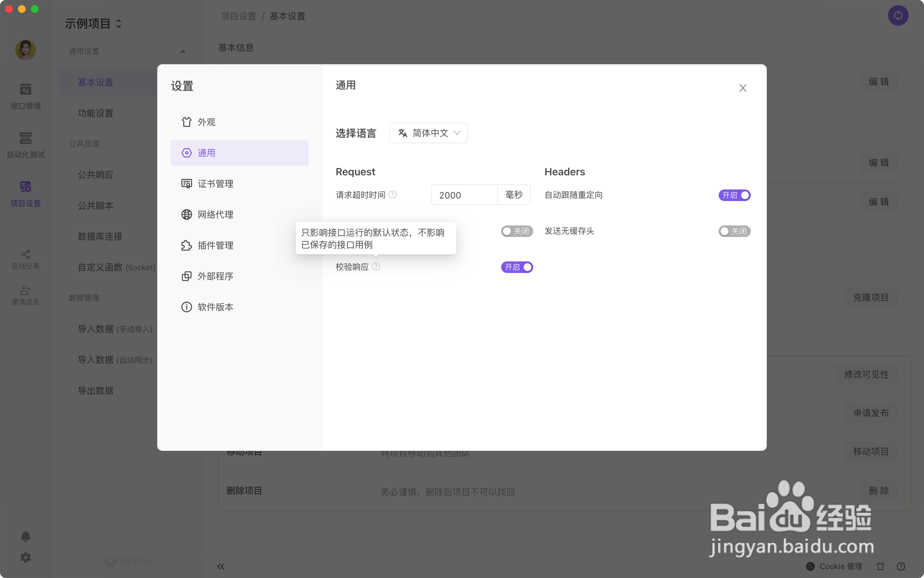
Task: Open 自动化测试 in sidebar
Action: [x=26, y=145]
